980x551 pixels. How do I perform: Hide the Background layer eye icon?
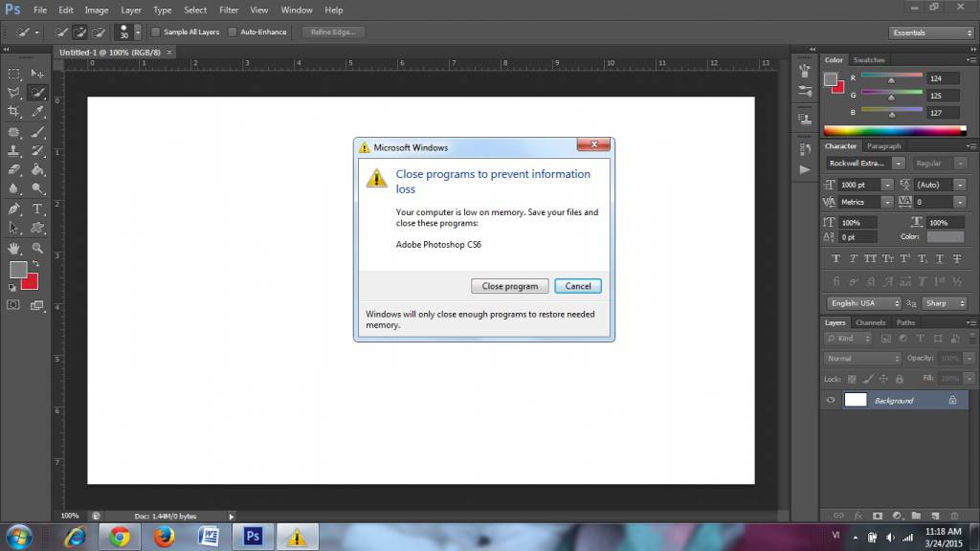click(831, 401)
